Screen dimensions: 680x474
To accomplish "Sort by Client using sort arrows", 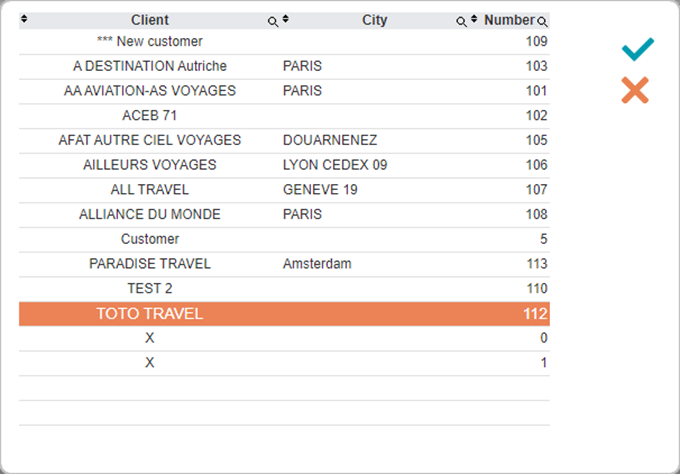I will click(24, 19).
